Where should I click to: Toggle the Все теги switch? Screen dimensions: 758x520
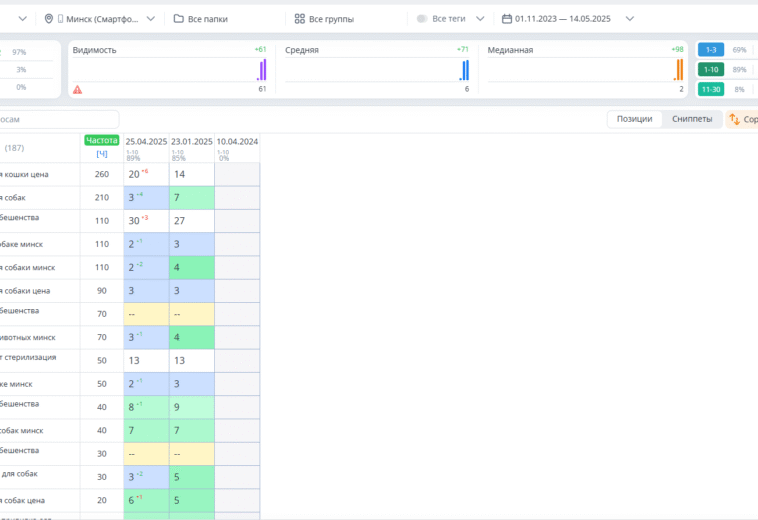[x=422, y=19]
